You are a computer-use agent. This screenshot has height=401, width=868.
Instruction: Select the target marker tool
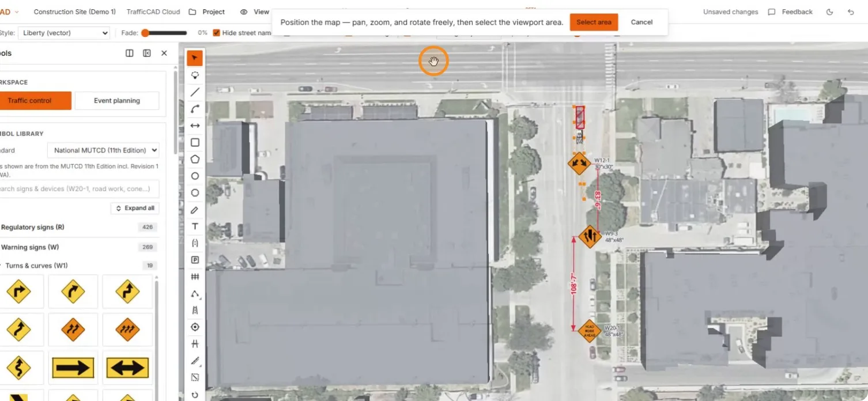click(x=195, y=327)
